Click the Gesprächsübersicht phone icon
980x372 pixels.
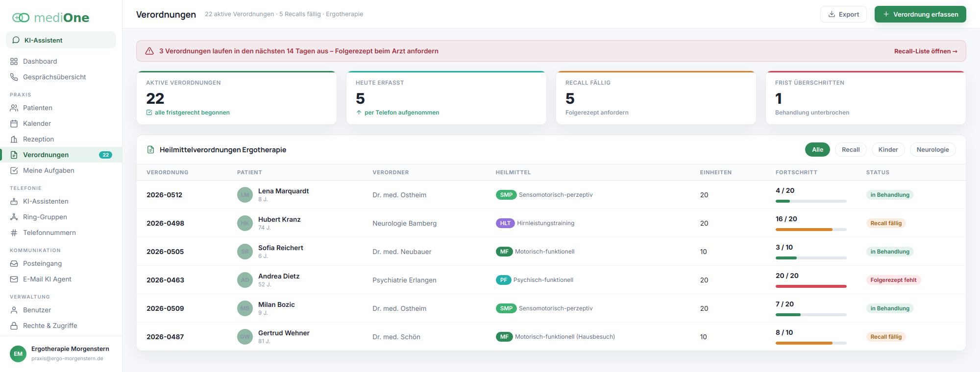[x=14, y=77]
